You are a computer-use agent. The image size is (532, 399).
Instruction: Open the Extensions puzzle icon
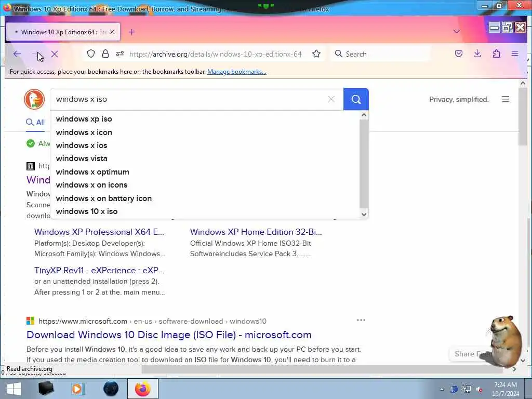[x=496, y=54]
